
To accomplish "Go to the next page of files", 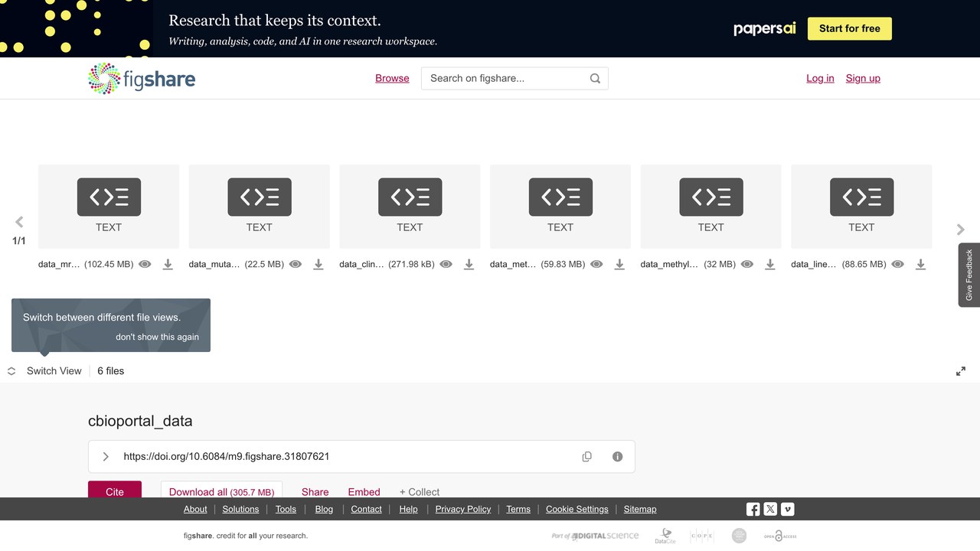I will (x=961, y=230).
